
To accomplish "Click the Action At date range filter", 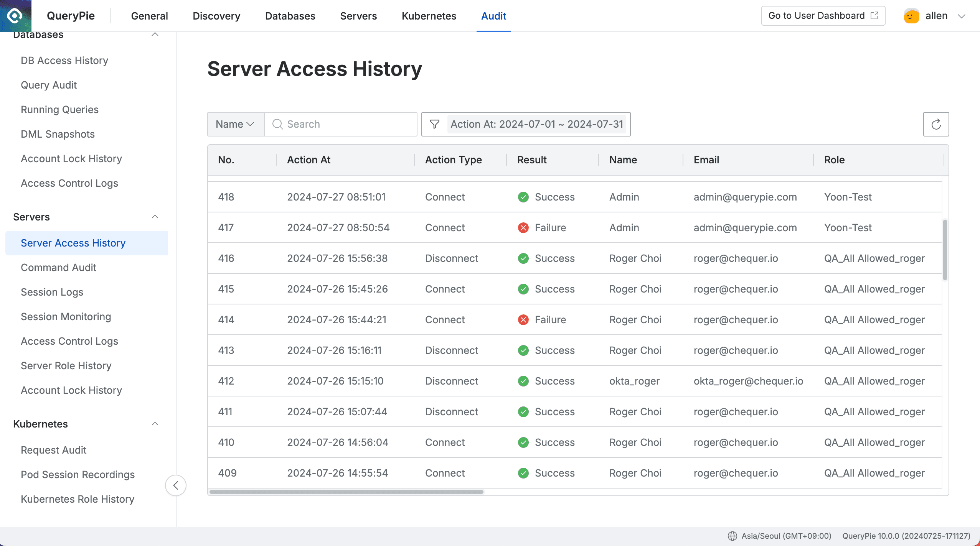I will point(537,124).
